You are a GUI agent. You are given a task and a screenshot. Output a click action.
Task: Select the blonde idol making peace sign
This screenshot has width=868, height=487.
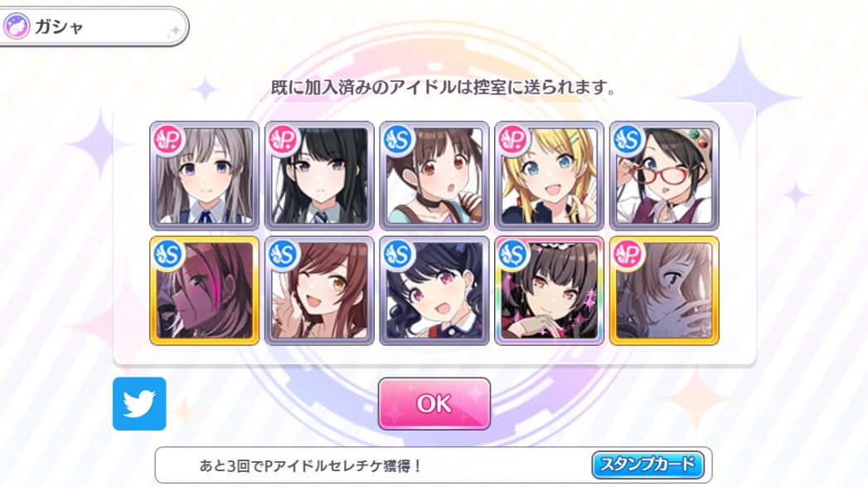549,176
